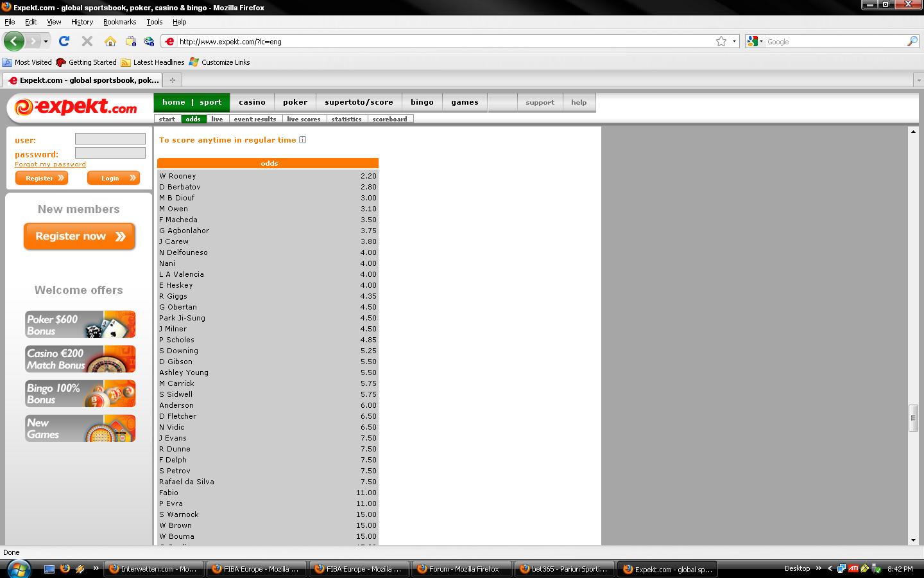
Task: Stop page loading with the X icon
Action: 87,41
